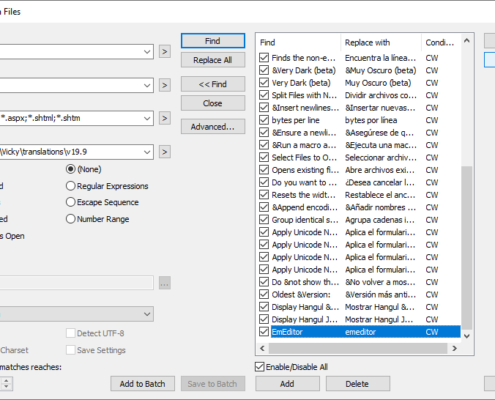Click the horizontal scroll left arrow in batch list

262,348
